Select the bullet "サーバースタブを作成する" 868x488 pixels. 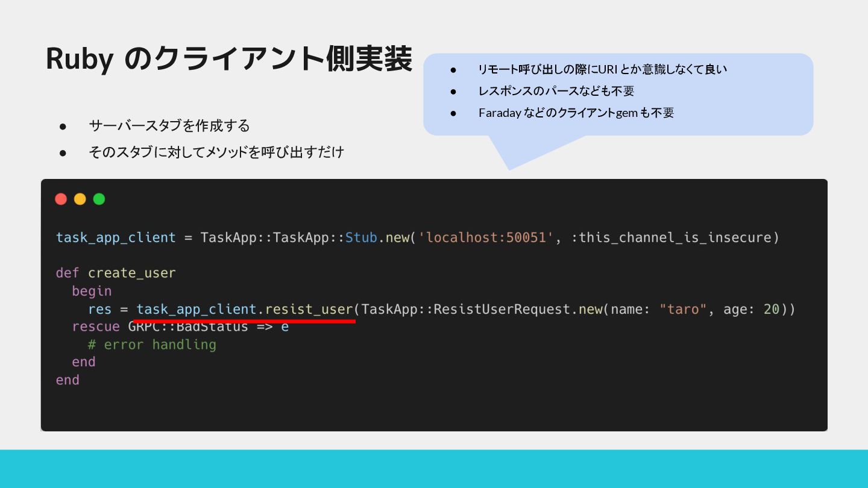click(169, 126)
